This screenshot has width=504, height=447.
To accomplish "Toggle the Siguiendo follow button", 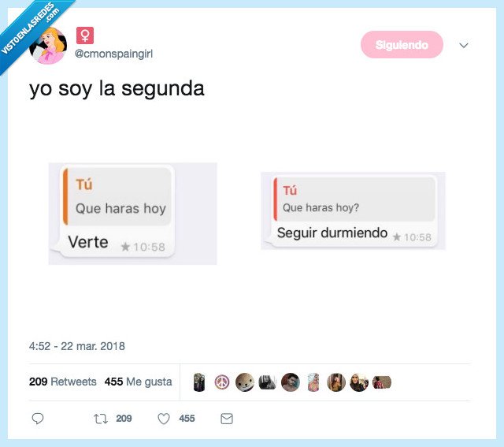I will 402,45.
